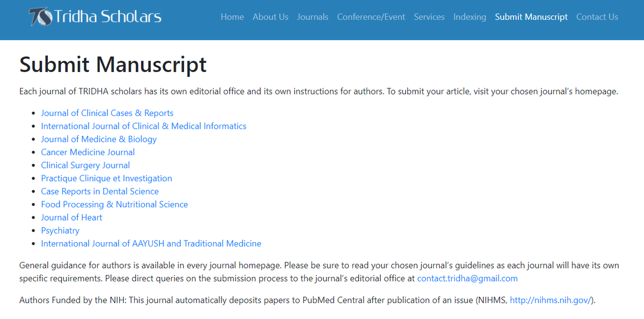Open the Contact Us page
The width and height of the screenshot is (644, 319).
(597, 17)
